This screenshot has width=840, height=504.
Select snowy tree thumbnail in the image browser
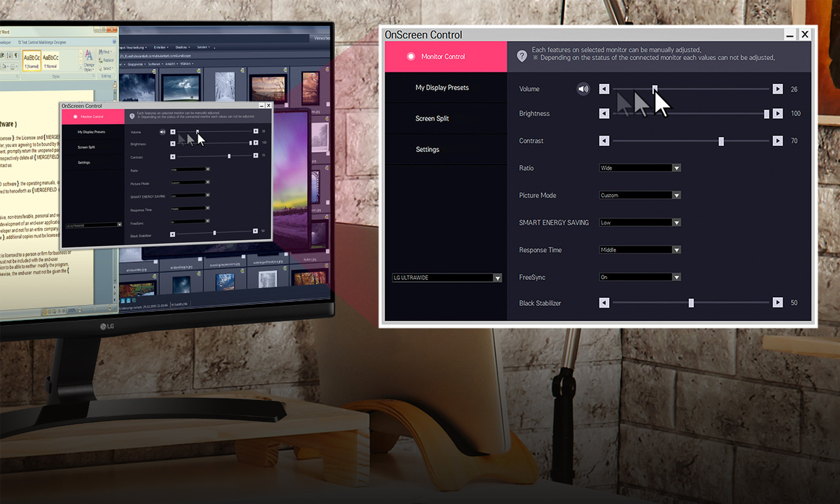[225, 86]
